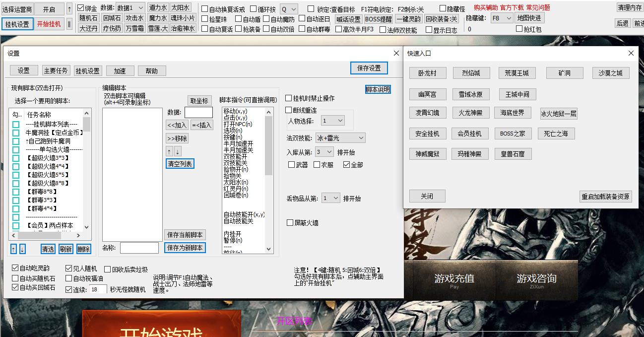Screen dimensions: 644x337
Task: Click the 保存设置 save settings button
Action: 368,68
